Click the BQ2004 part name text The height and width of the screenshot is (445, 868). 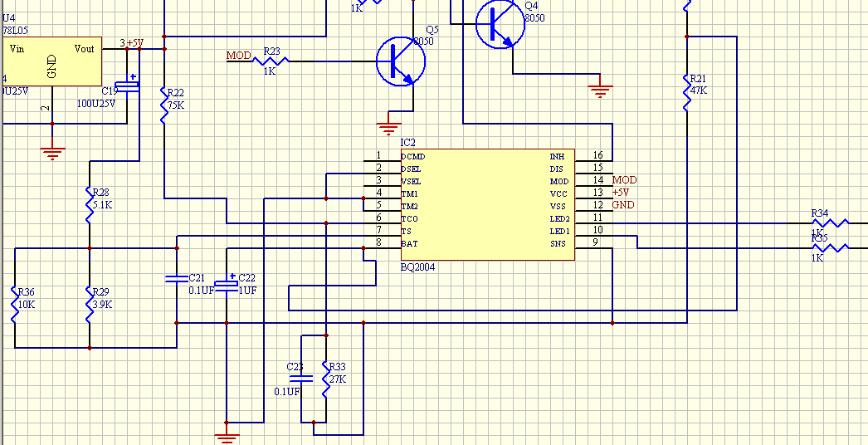pyautogui.click(x=418, y=267)
